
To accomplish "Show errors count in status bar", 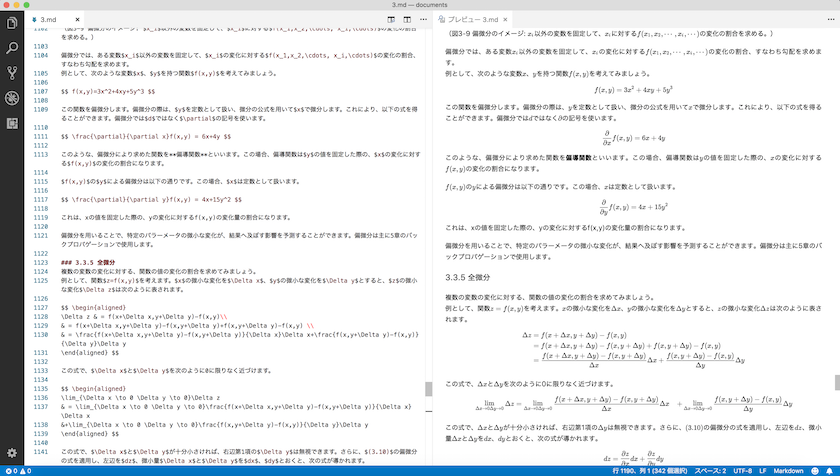I will point(11,471).
